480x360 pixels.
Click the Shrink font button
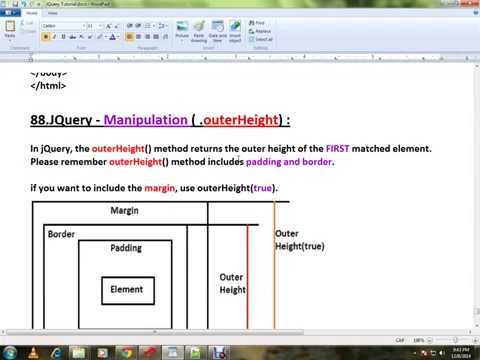(x=116, y=26)
